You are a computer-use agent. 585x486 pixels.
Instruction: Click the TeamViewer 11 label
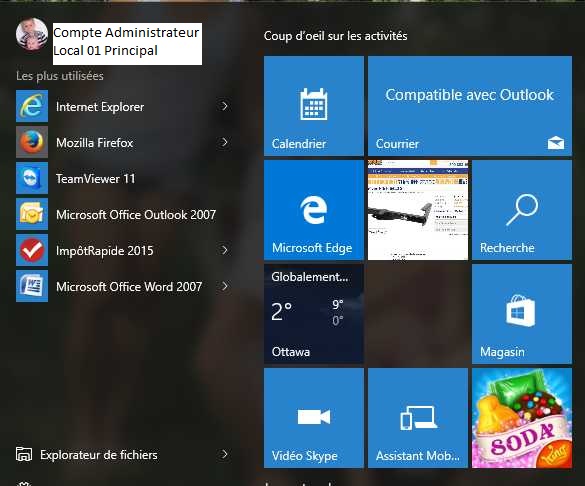[x=96, y=179]
